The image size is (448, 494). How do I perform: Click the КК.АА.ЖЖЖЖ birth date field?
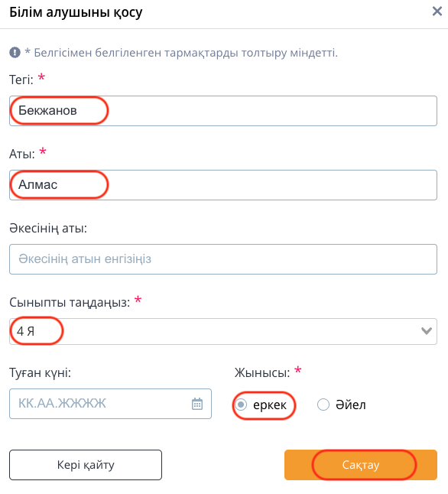pyautogui.click(x=110, y=404)
